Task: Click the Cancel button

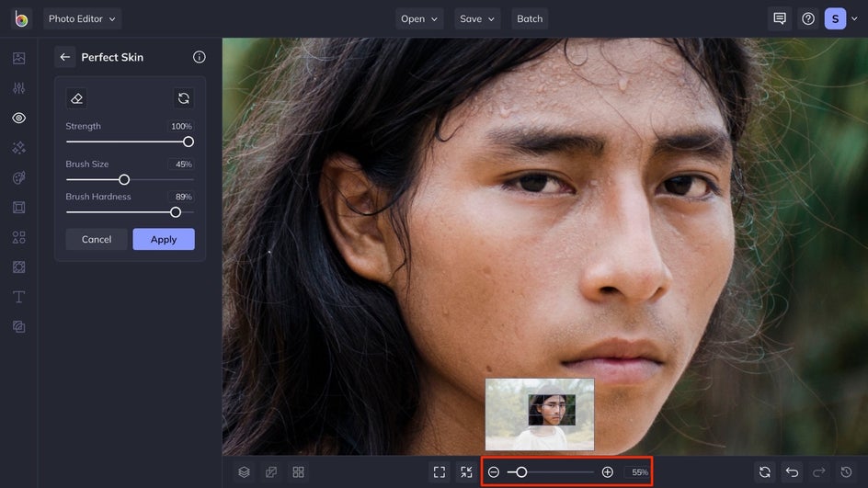Action: coord(97,239)
